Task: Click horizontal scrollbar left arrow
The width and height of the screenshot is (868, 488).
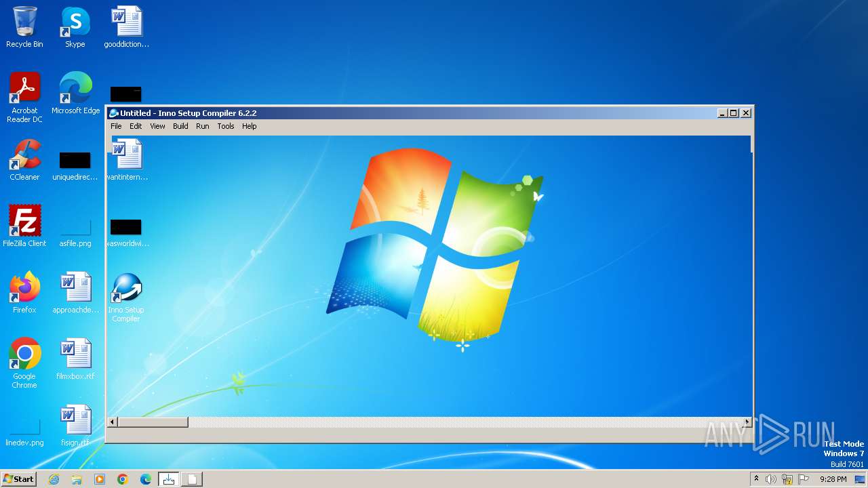Action: [x=113, y=422]
